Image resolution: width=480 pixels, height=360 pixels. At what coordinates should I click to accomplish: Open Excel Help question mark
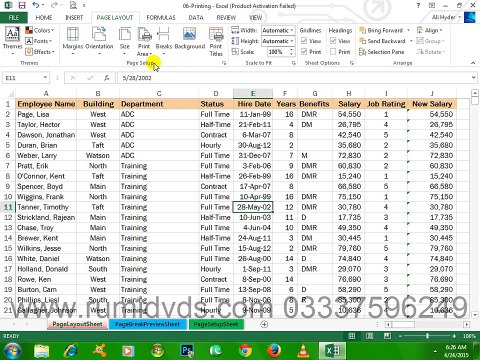pyautogui.click(x=418, y=5)
